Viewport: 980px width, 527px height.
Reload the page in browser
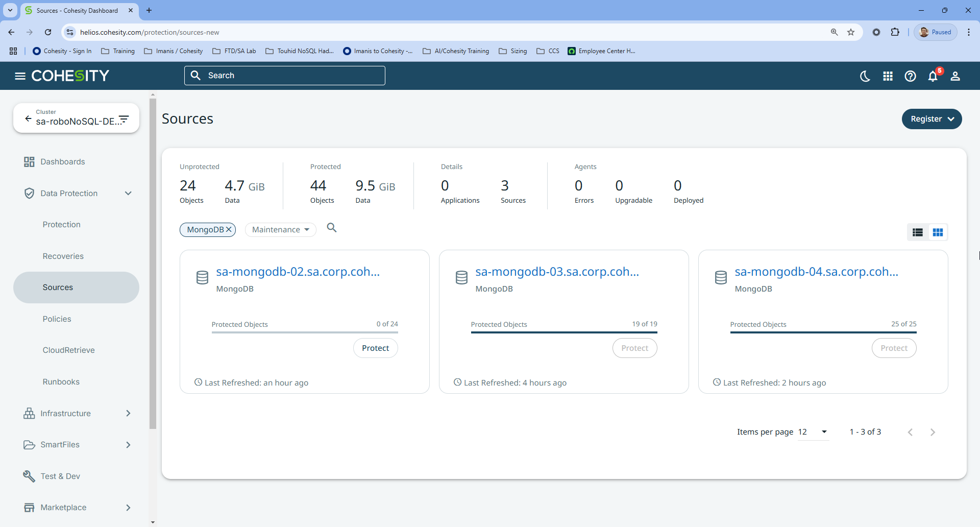pos(48,32)
